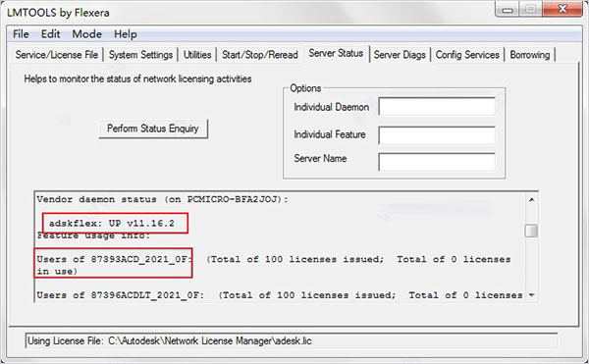Viewport: 589px width, 364px height.
Task: Switch to Config Services tab
Action: click(x=467, y=55)
